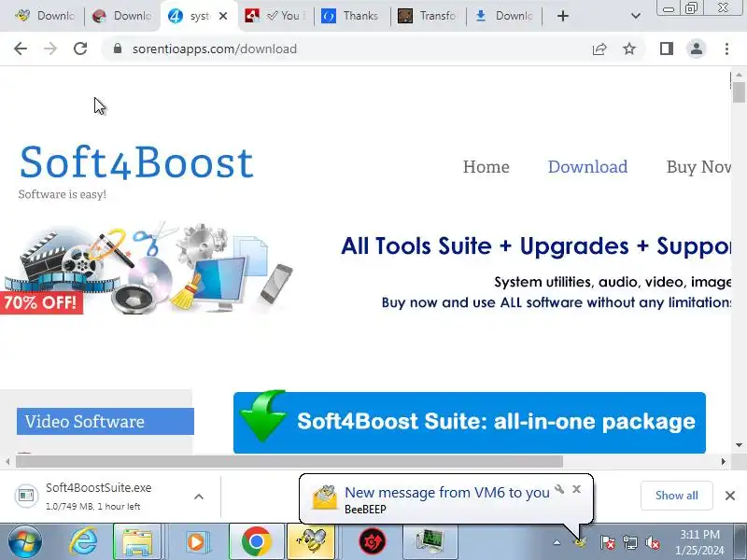The width and height of the screenshot is (747, 560).
Task: Click the vertical scrollbar thumb
Action: pyautogui.click(x=739, y=91)
